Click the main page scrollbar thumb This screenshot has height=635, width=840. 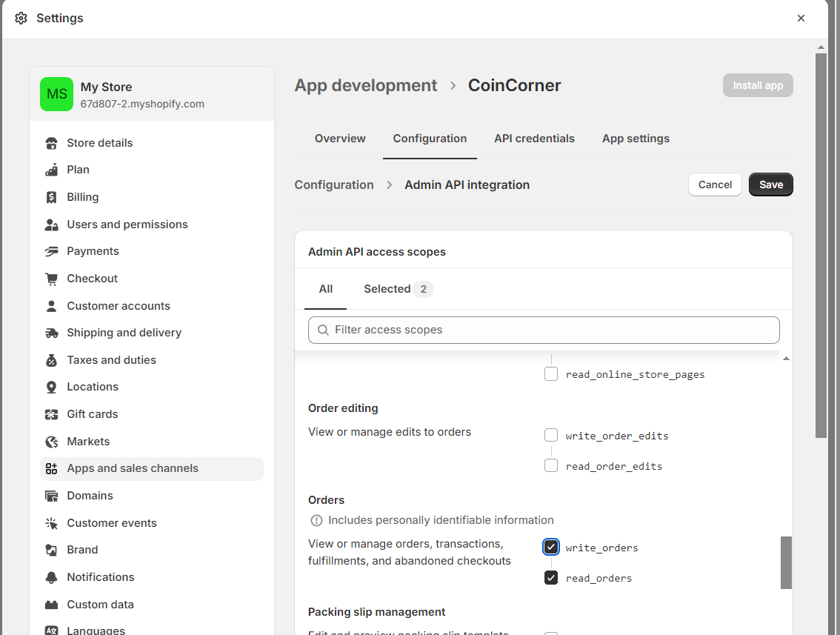pos(821,245)
